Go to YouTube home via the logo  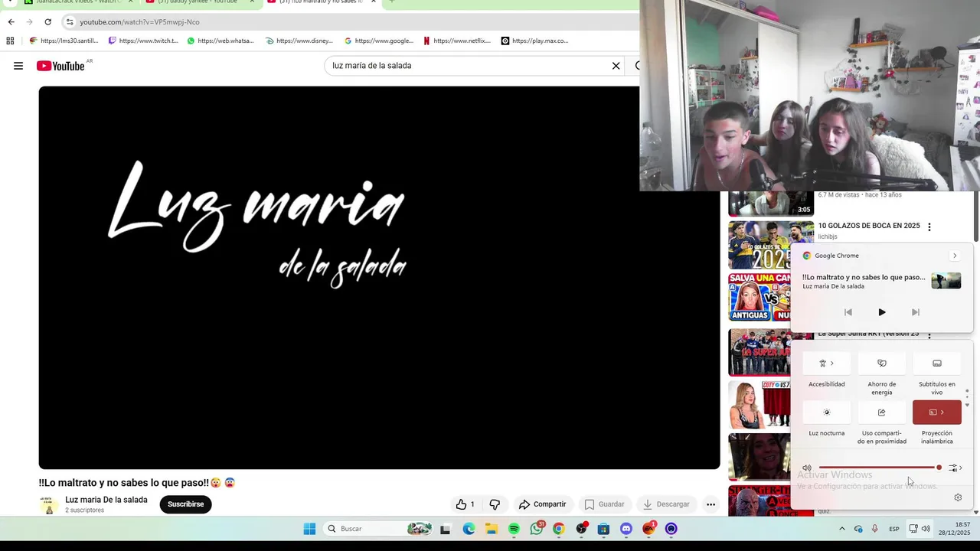[x=60, y=66]
